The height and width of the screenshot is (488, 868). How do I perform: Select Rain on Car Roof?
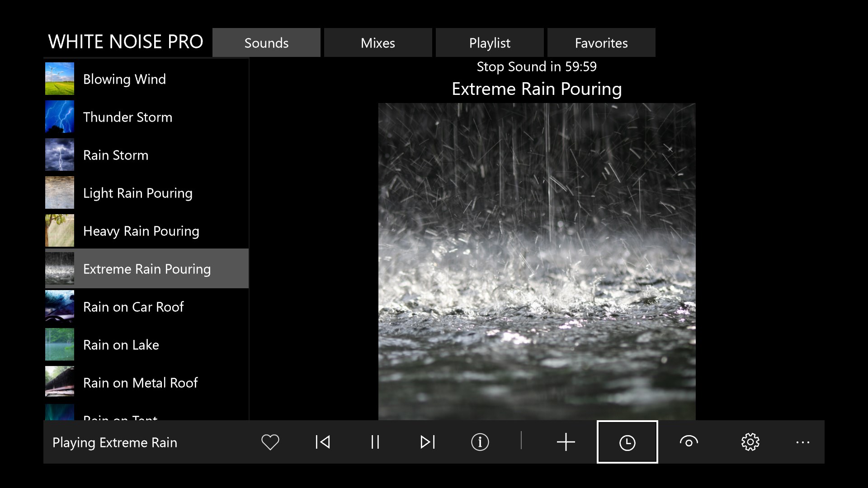133,307
